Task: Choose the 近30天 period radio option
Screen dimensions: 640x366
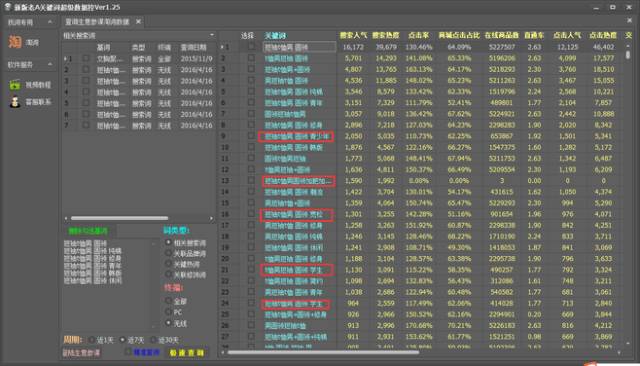Action: point(153,340)
